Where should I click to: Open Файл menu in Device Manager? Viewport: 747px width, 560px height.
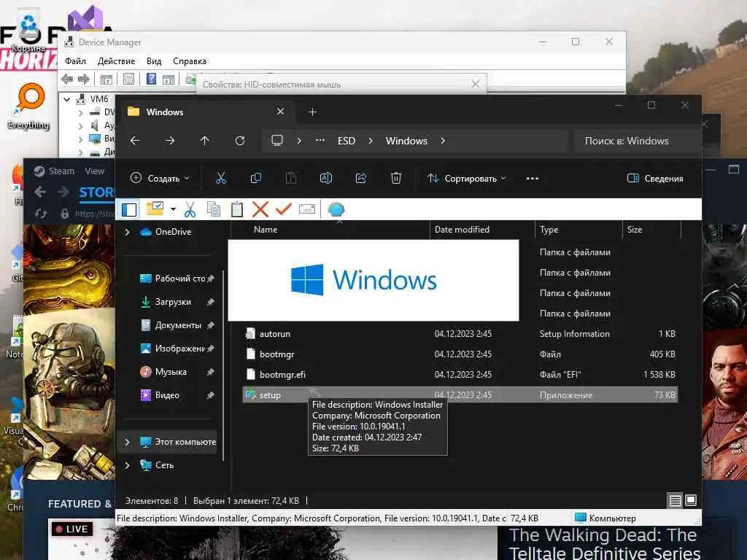pyautogui.click(x=75, y=61)
